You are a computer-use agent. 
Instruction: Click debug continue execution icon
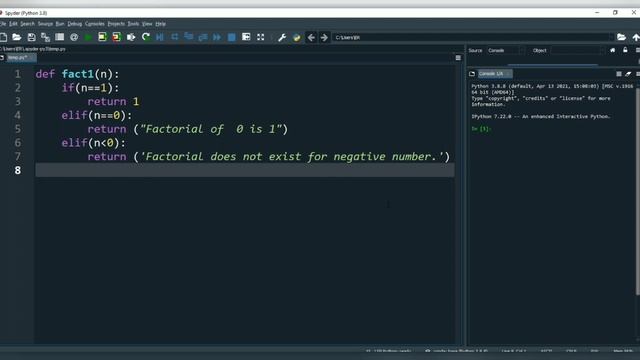coord(217,38)
